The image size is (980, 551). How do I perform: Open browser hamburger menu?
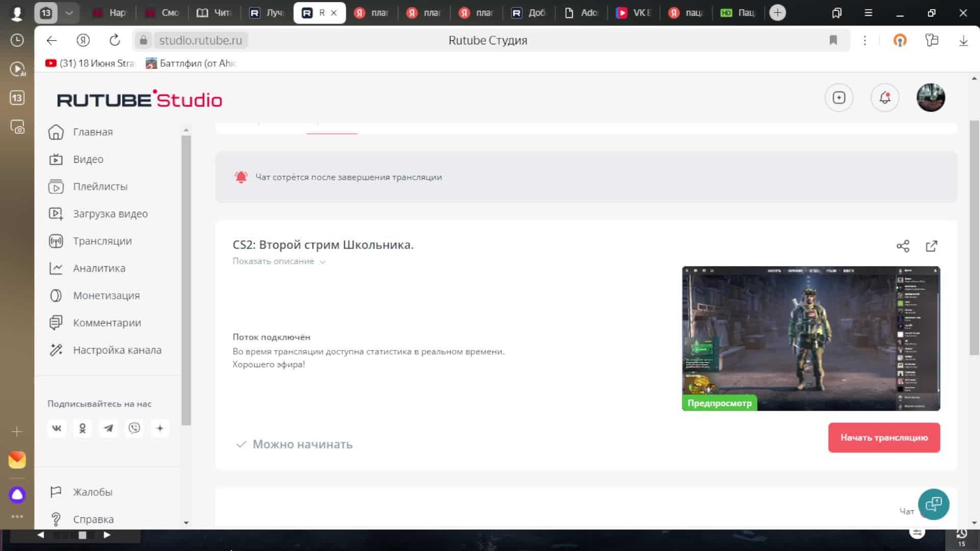[x=868, y=13]
